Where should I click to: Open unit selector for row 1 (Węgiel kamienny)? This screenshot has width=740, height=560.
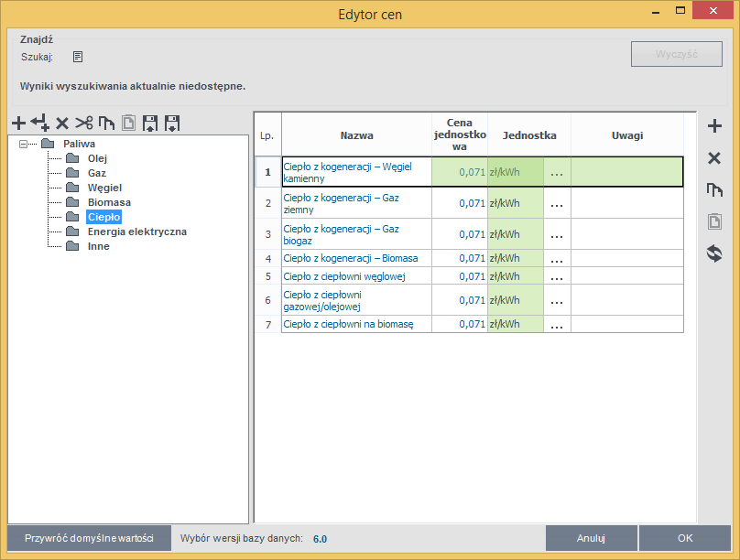pyautogui.click(x=557, y=172)
